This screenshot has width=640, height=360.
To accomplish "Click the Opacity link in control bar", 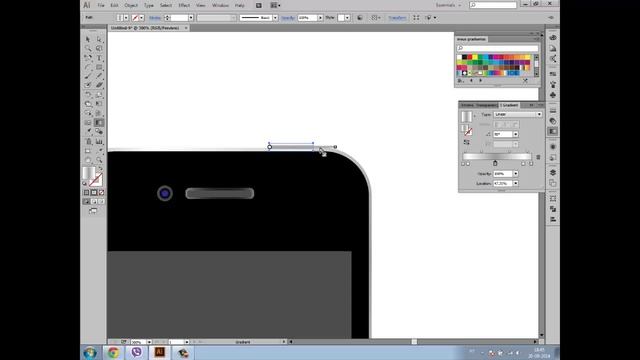I will coord(288,18).
